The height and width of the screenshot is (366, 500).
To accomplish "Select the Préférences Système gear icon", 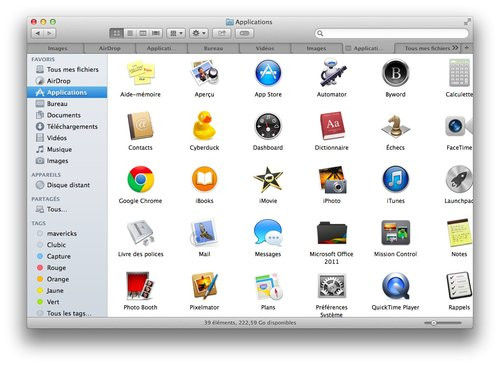I will coord(332,286).
